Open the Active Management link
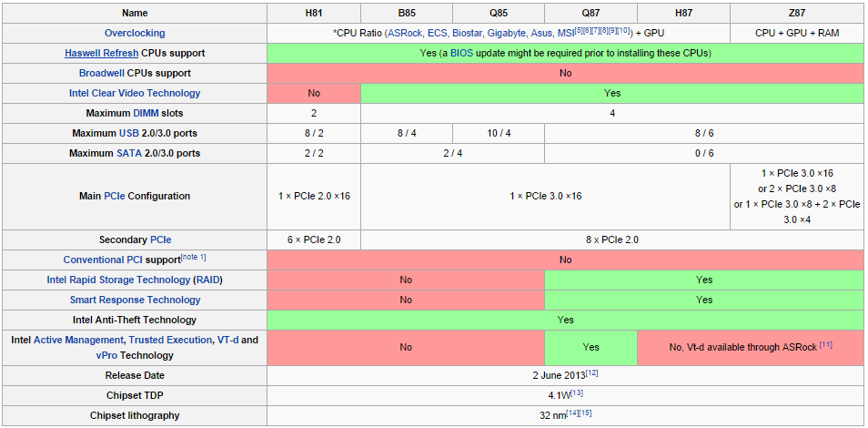Screen dimensions: 868x428 click(x=78, y=340)
